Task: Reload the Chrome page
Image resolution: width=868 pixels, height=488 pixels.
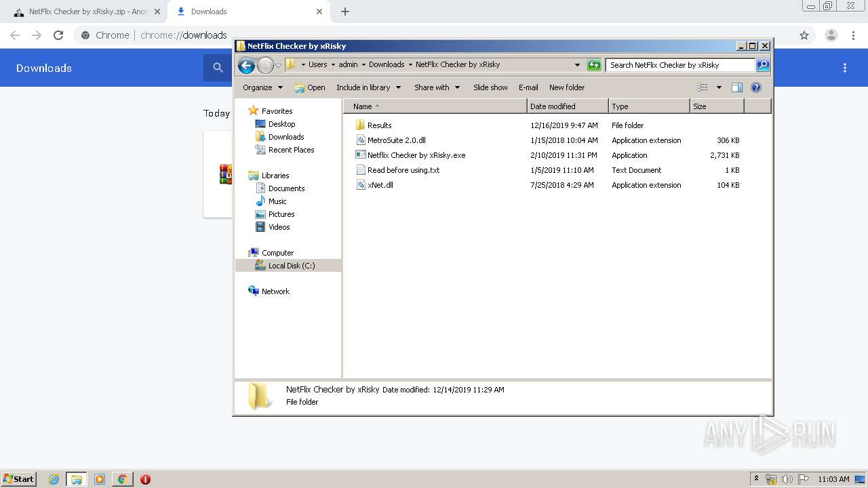Action: (58, 35)
